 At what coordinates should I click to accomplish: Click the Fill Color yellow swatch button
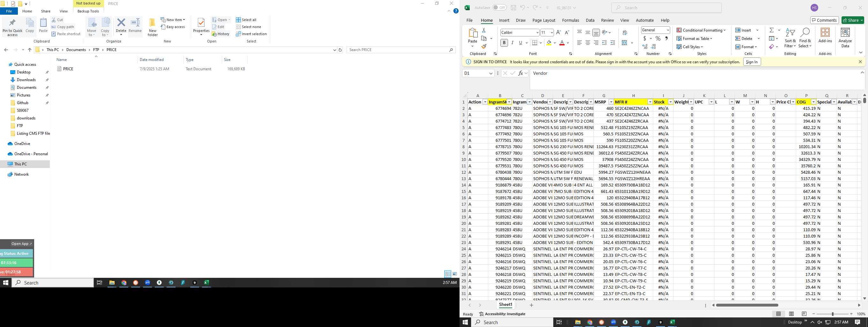549,43
